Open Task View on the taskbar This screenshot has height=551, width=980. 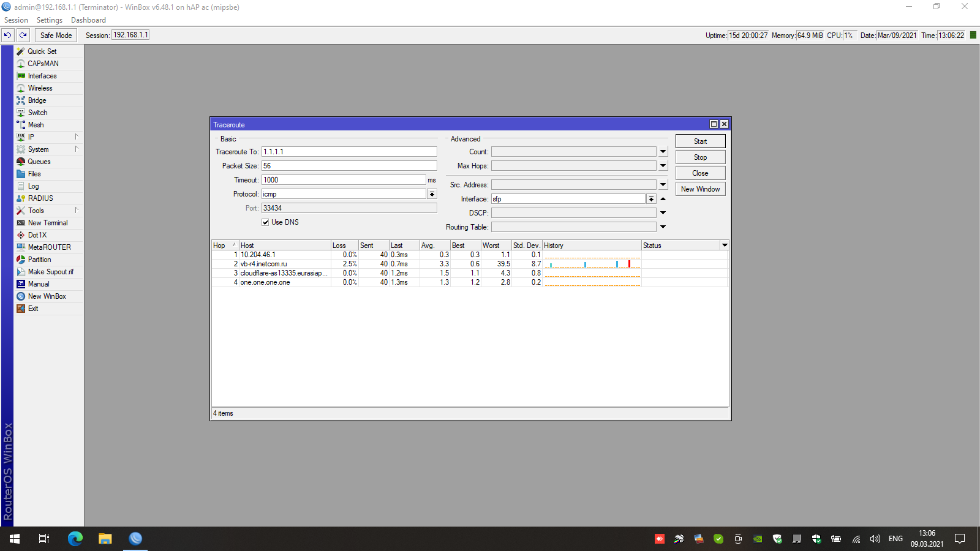click(44, 539)
